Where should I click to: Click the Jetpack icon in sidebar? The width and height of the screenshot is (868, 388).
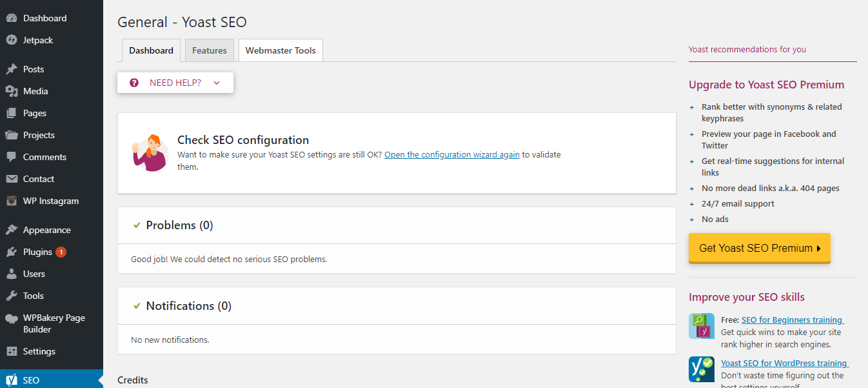coord(12,40)
